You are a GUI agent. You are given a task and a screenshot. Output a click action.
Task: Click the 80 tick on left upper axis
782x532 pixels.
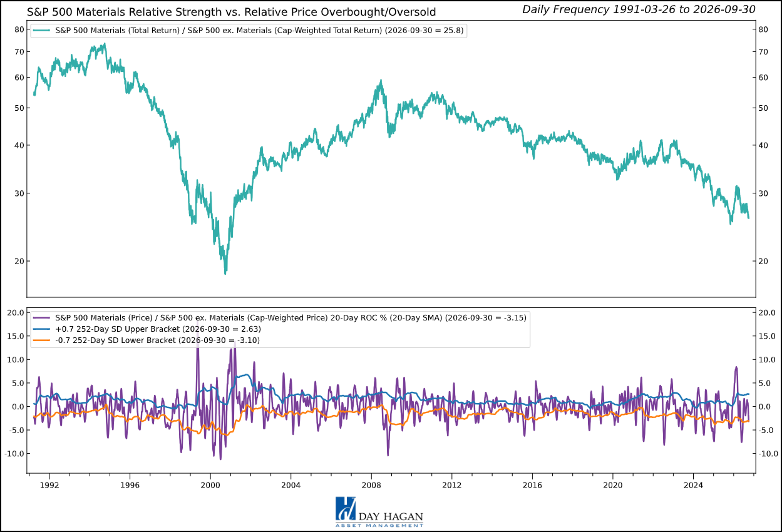(18, 29)
